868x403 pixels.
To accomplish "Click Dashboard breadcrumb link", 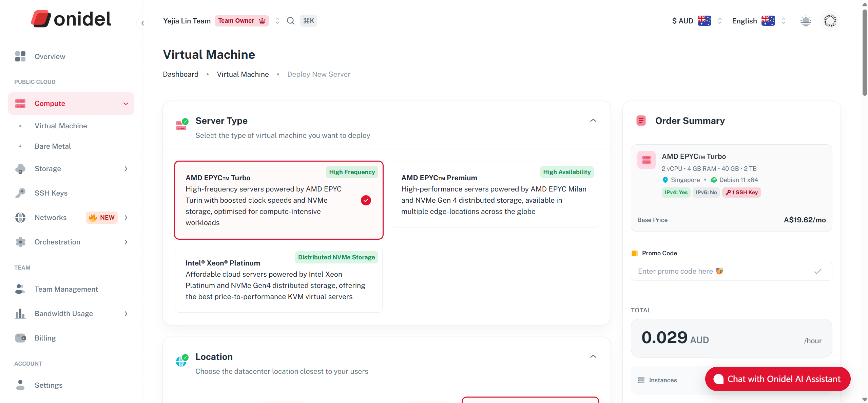I will tap(180, 74).
